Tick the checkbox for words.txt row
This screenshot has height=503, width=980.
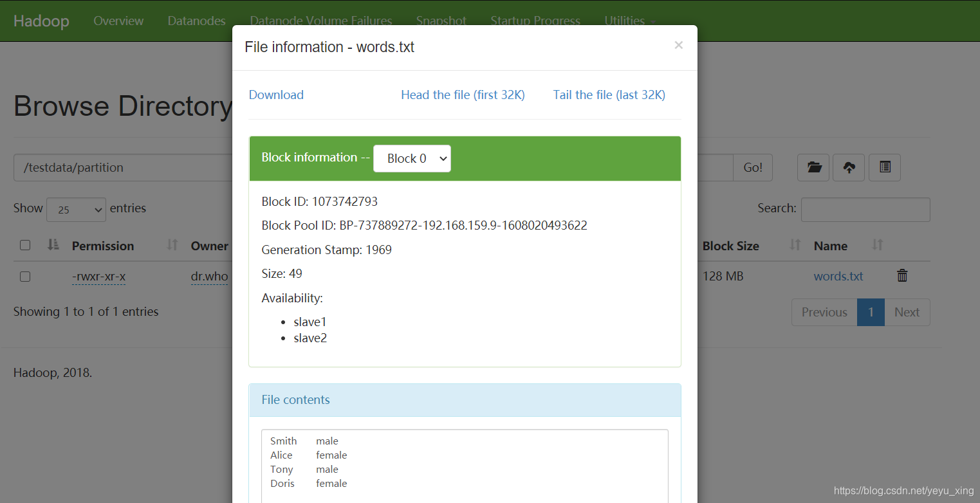[x=25, y=277]
